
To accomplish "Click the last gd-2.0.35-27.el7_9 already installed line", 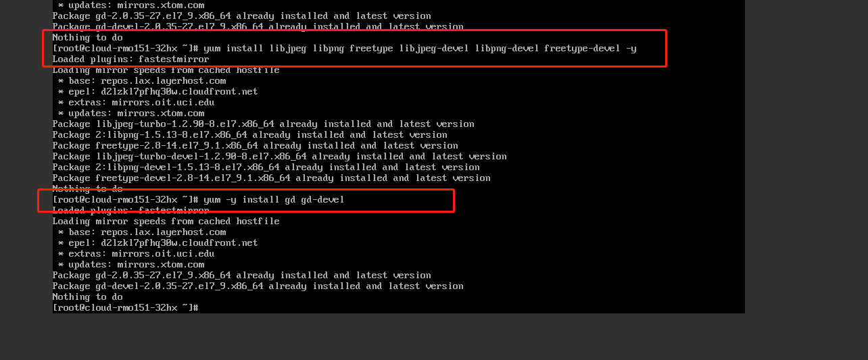I will coord(242,276).
